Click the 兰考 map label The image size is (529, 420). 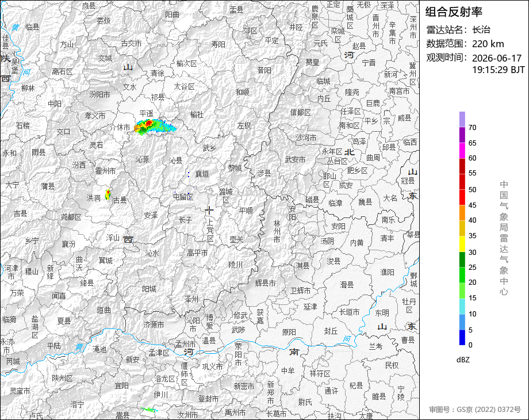coord(376,346)
